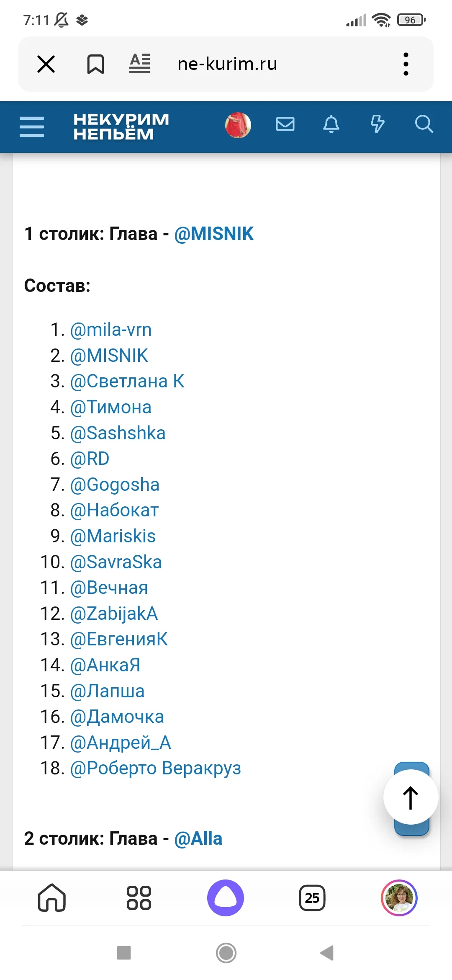This screenshot has height=980, width=452.
Task: Open the browser services grid icon
Action: coord(139,898)
